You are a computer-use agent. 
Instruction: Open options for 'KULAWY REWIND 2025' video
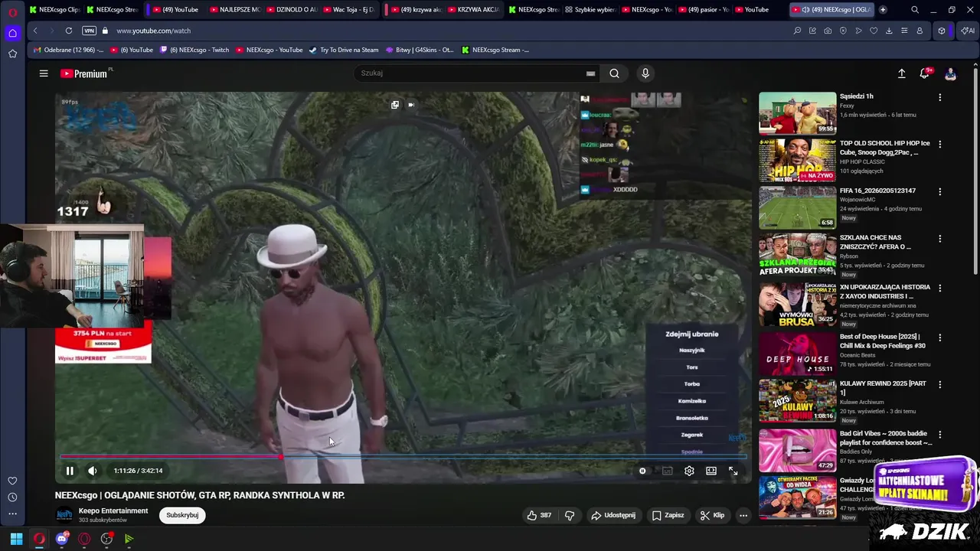[939, 384]
